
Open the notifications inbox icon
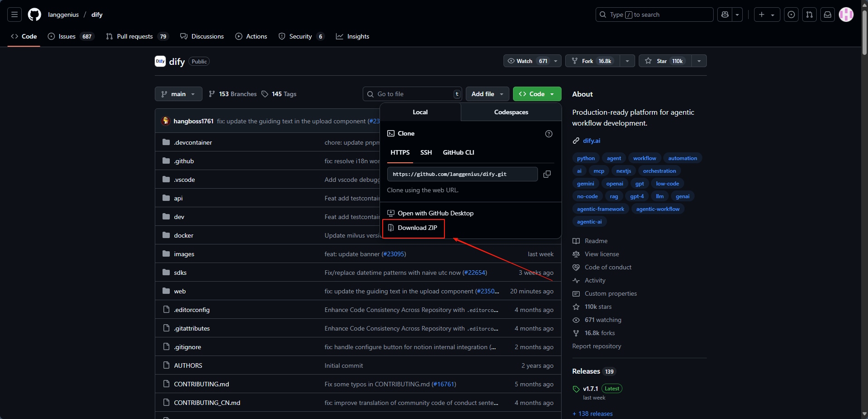[828, 15]
